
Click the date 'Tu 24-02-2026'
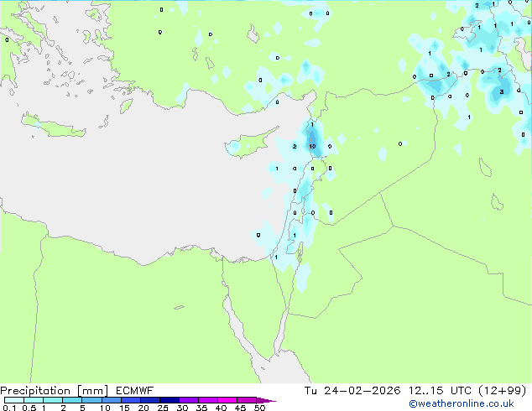coord(352,391)
